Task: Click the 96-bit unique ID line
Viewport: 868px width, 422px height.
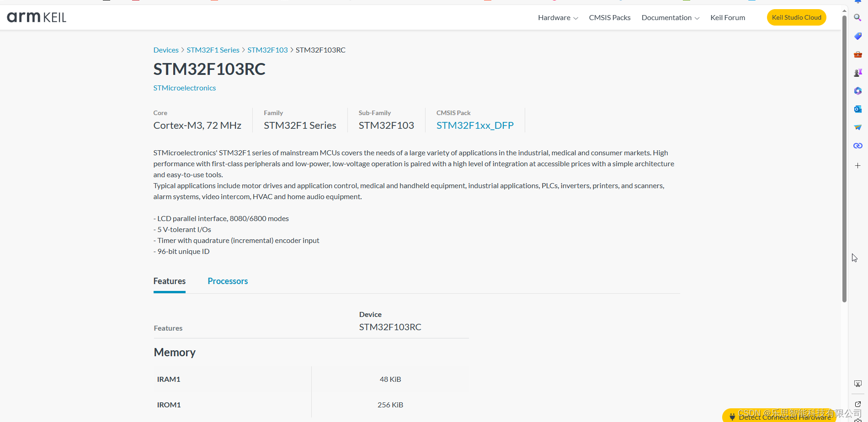Action: [181, 252]
